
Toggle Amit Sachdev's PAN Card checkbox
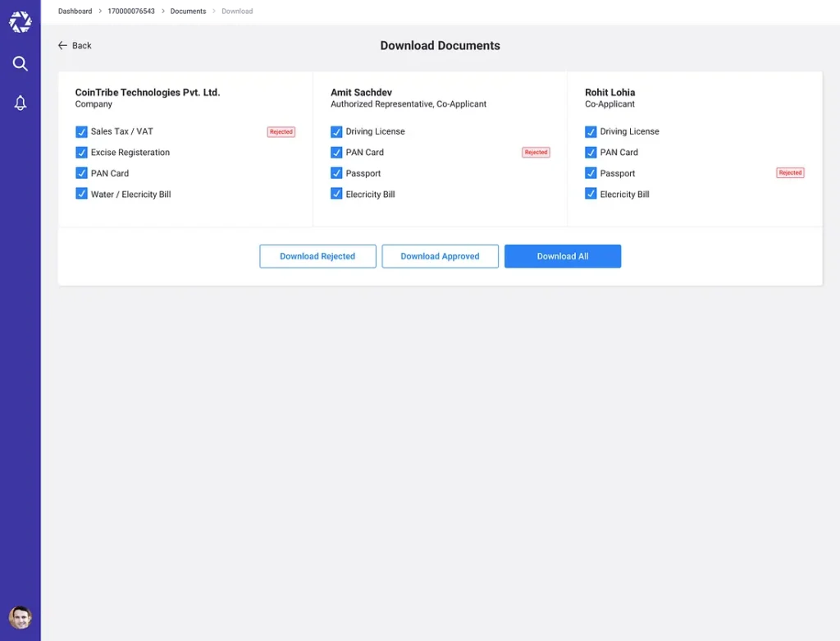coord(336,153)
